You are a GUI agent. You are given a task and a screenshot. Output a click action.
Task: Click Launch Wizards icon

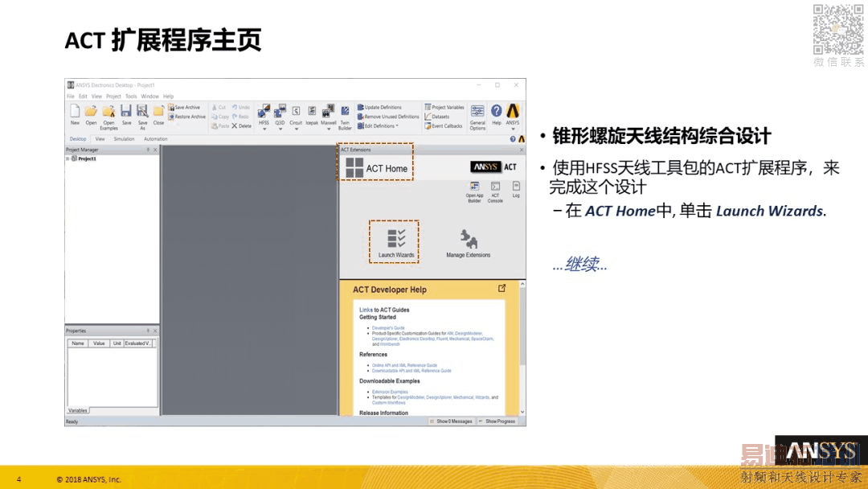point(395,243)
